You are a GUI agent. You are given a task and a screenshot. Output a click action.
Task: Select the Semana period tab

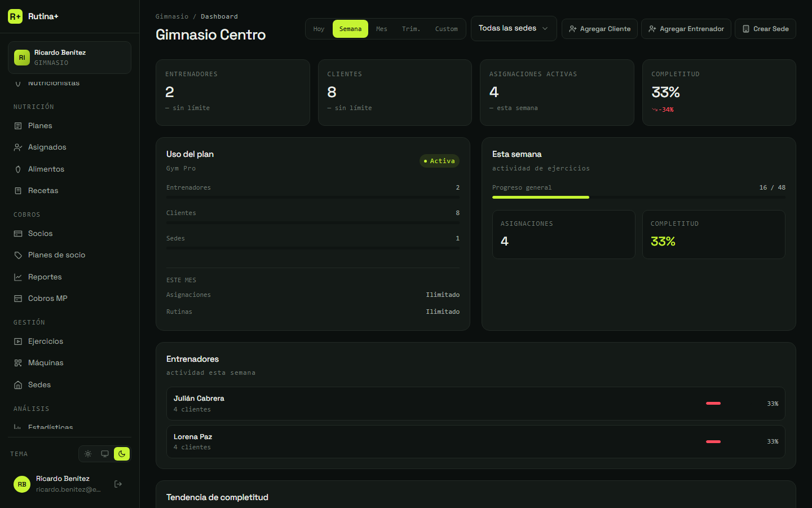[350, 29]
